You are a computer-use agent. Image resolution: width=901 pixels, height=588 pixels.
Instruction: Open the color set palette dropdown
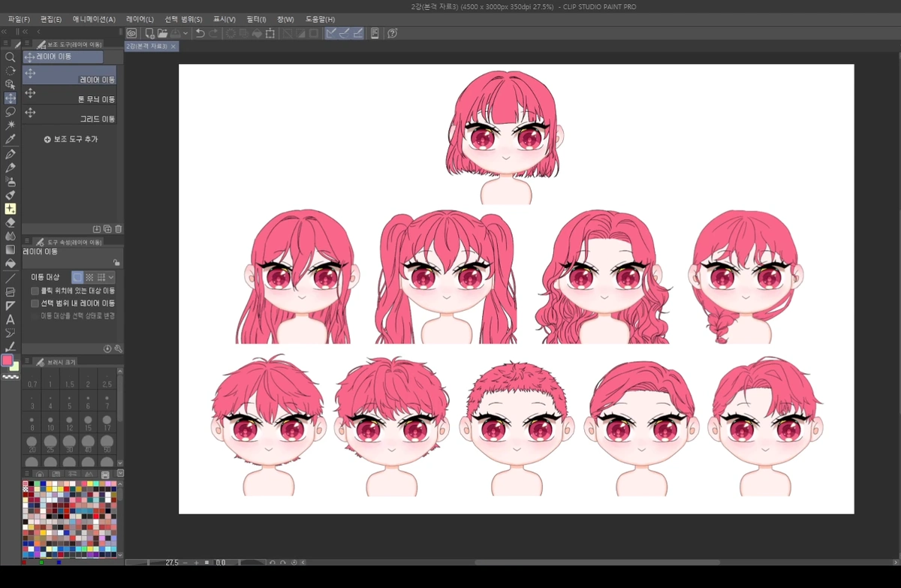(x=120, y=474)
